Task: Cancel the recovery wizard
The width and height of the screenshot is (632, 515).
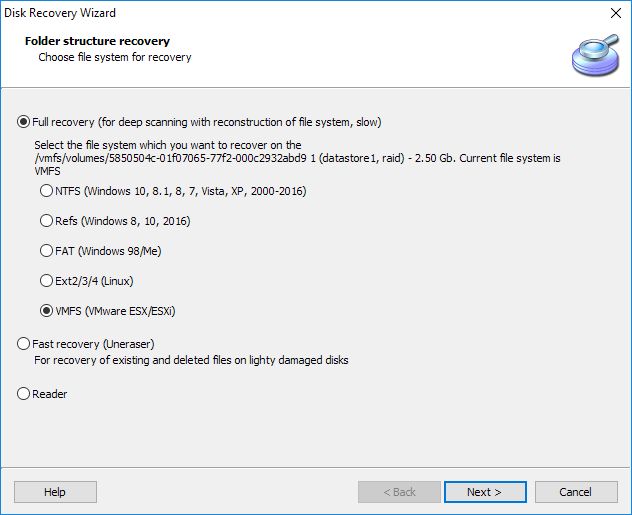Action: (x=576, y=492)
